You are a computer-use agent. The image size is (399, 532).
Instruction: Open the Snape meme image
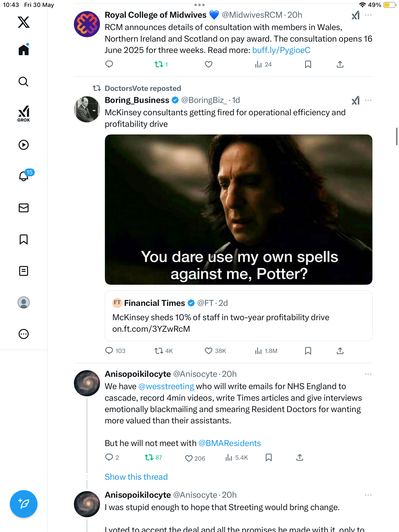[x=238, y=210]
